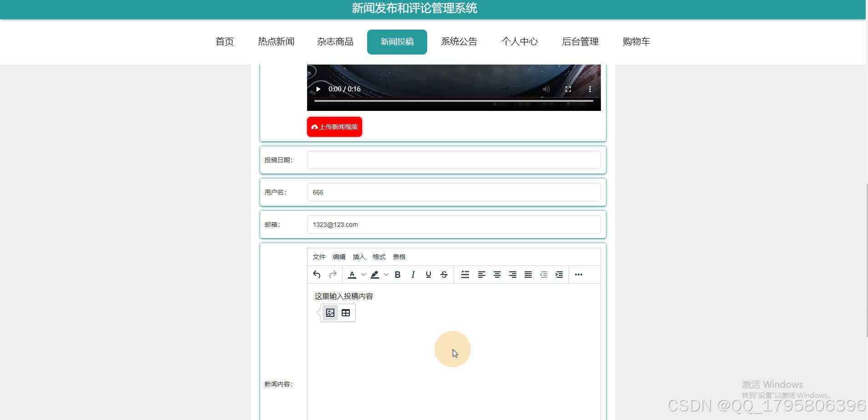
Task: Open the 文件 editor menu
Action: click(319, 257)
